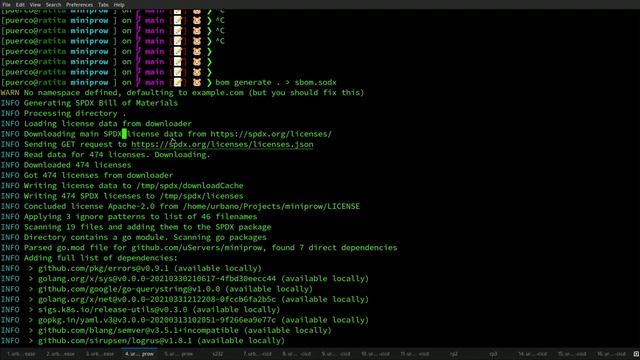Click the 'github.com/google/go-querystring@v1.0.0' dependency
Screen dimensions: 640x360
(x=129, y=289)
